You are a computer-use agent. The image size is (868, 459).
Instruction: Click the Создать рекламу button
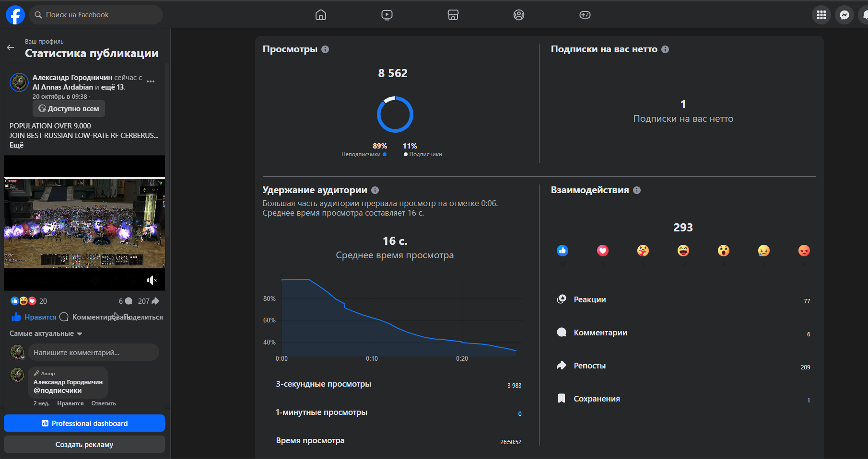point(84,445)
